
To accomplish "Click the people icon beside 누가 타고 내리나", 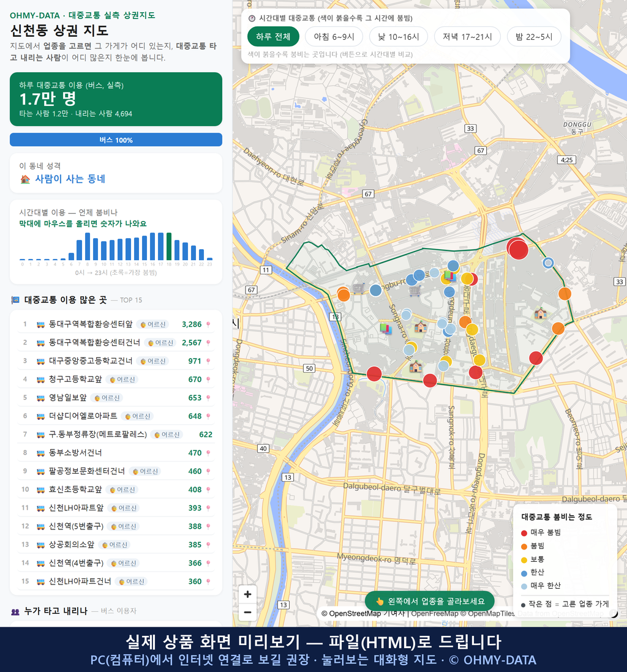I will [x=15, y=611].
